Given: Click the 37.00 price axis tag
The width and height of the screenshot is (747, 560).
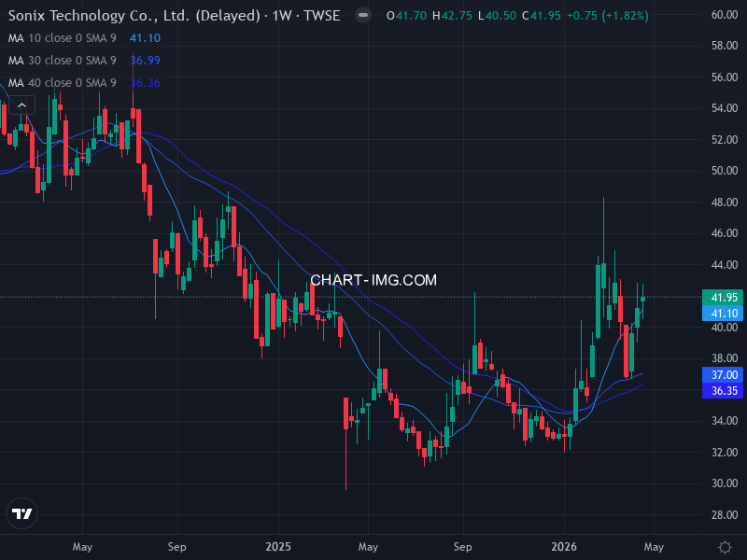Looking at the screenshot, I should tap(723, 375).
